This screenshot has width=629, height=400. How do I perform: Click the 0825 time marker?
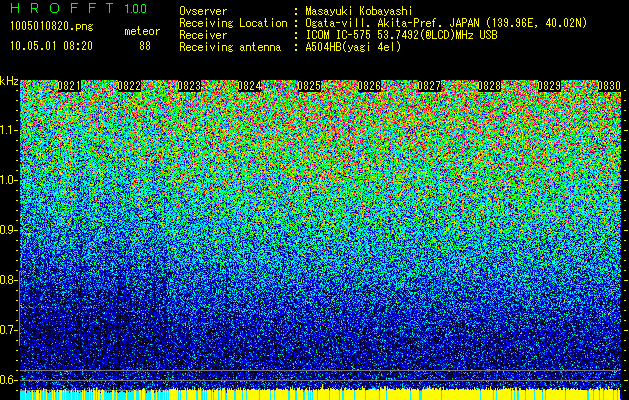pyautogui.click(x=309, y=86)
